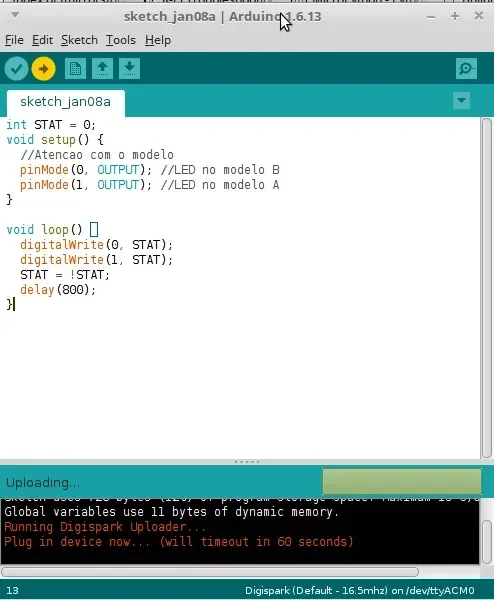Image resolution: width=494 pixels, height=600 pixels.
Task: Click the 'Plug in device now...' console line
Action: click(178, 542)
